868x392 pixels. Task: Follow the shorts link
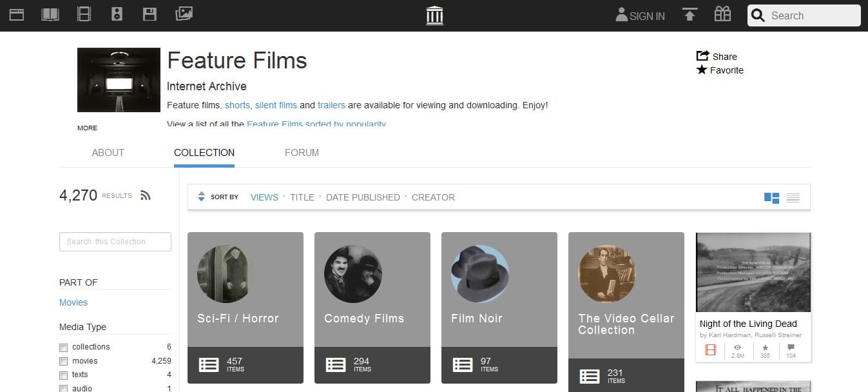pyautogui.click(x=237, y=105)
